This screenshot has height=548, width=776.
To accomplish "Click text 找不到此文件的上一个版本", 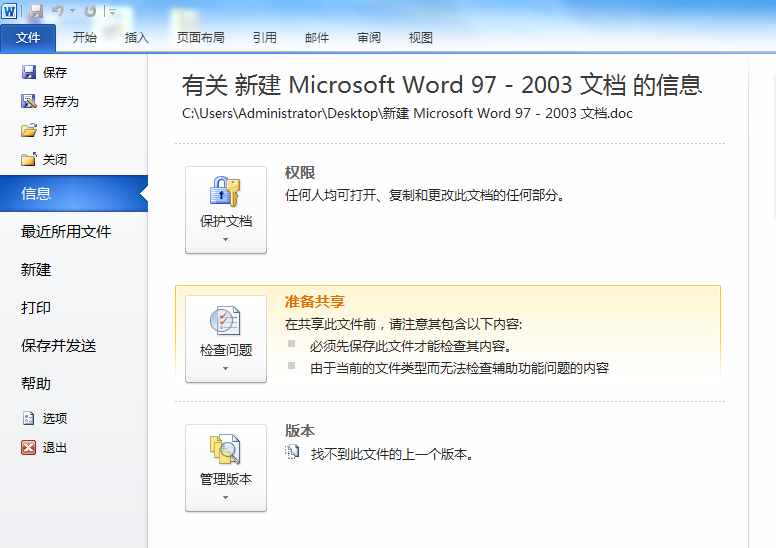I will coord(392,454).
